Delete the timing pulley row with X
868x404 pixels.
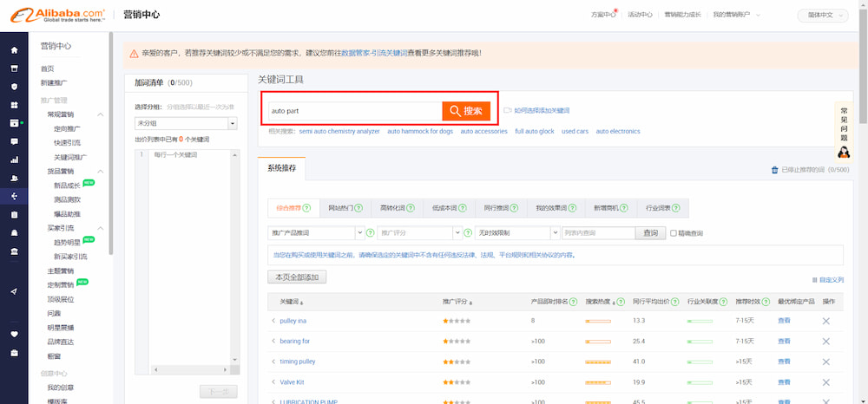(826, 362)
